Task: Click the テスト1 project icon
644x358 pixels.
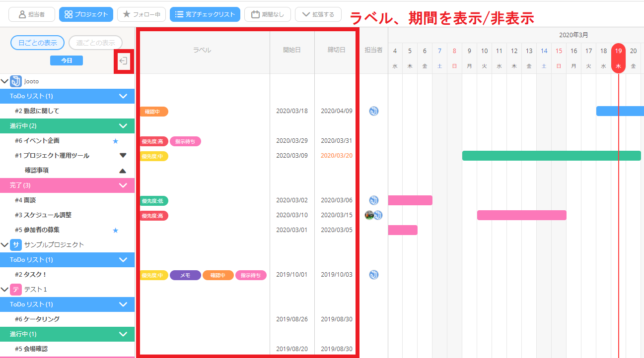Action: pos(16,289)
